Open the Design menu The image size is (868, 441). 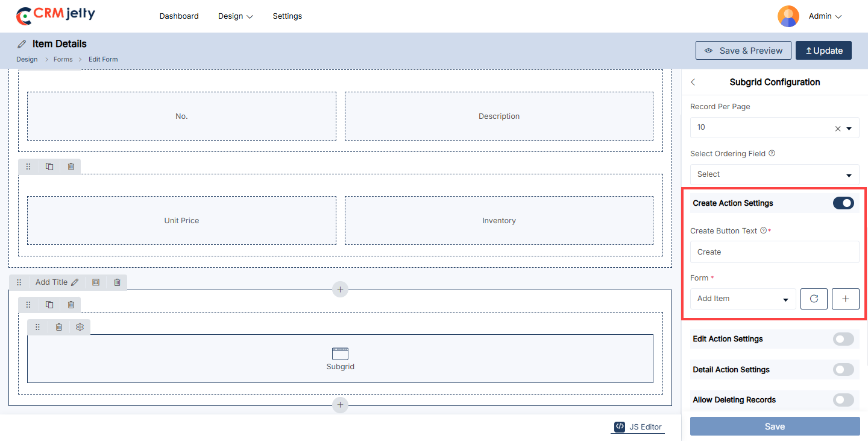[x=235, y=16]
